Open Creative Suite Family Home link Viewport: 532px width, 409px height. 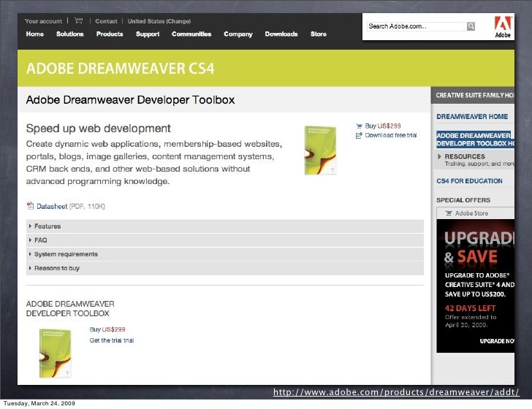[x=475, y=95]
